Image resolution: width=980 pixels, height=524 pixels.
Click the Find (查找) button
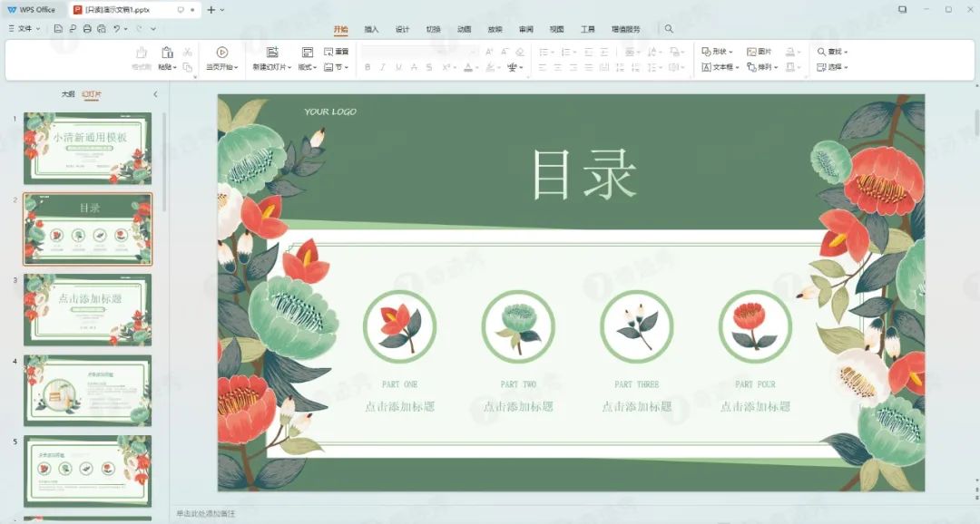pyautogui.click(x=832, y=52)
